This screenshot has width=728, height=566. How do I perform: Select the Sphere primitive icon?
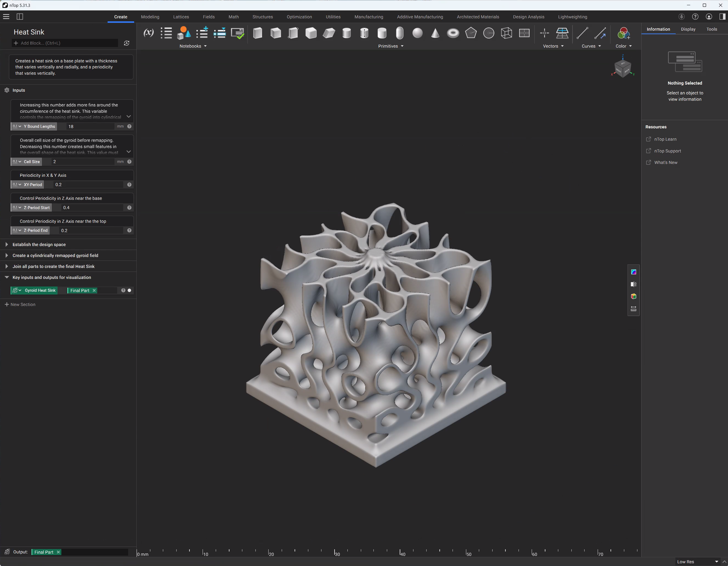[417, 33]
